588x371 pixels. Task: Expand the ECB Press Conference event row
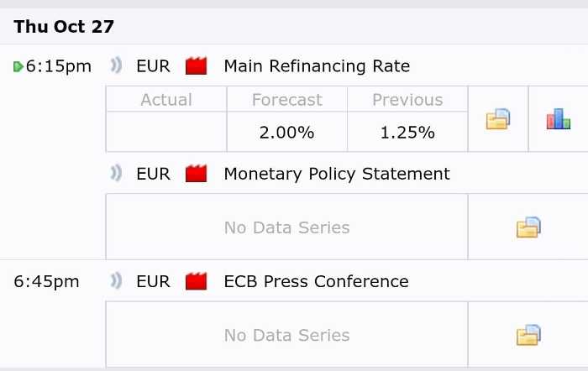(316, 281)
